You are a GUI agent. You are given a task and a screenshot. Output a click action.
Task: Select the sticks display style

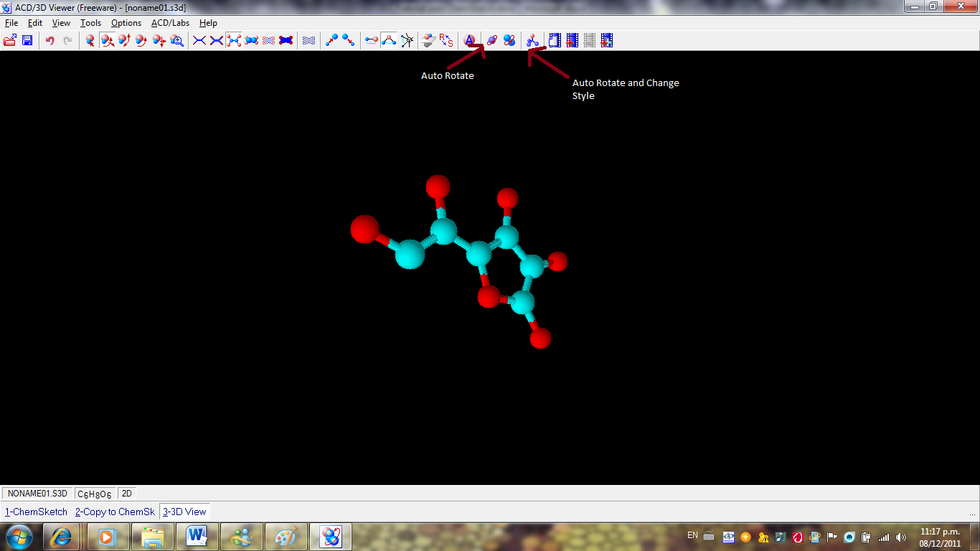click(217, 40)
